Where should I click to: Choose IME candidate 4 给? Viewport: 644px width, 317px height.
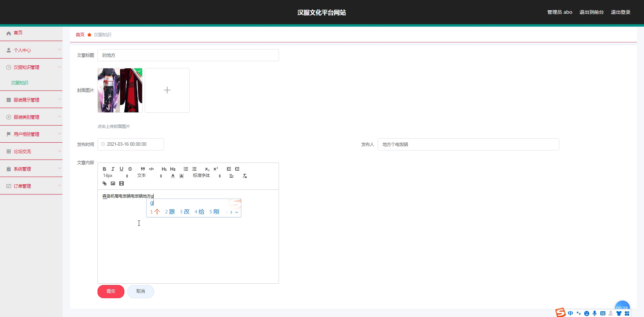pos(199,212)
